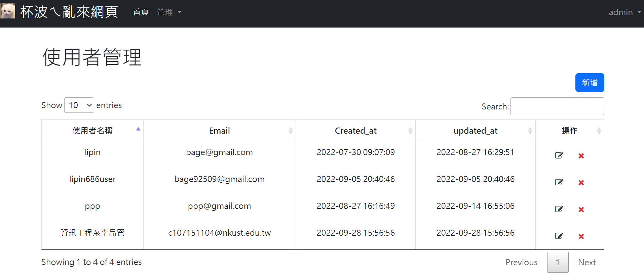This screenshot has height=278, width=644.
Task: Click created date 2022-08-27 16:16:49
Action: (x=356, y=206)
